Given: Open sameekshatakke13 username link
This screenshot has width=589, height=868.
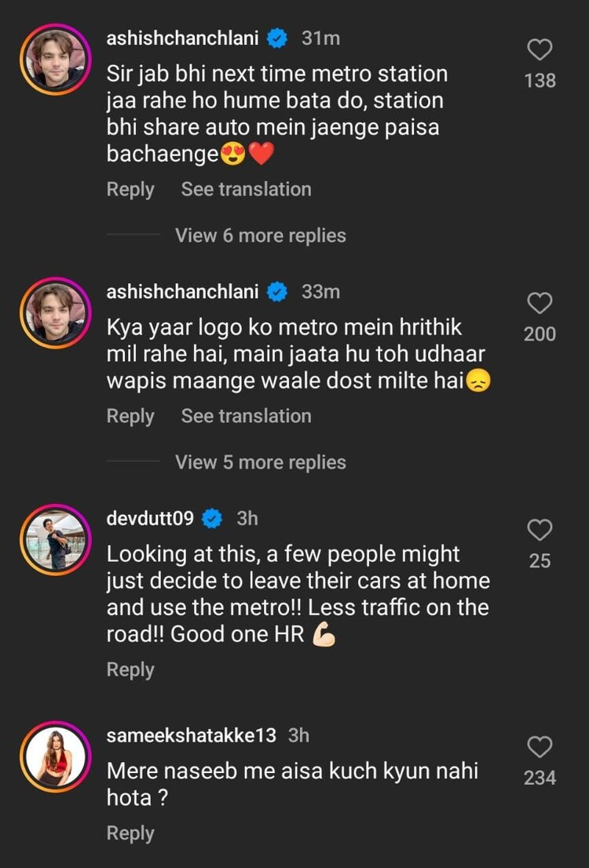Looking at the screenshot, I should 191,735.
